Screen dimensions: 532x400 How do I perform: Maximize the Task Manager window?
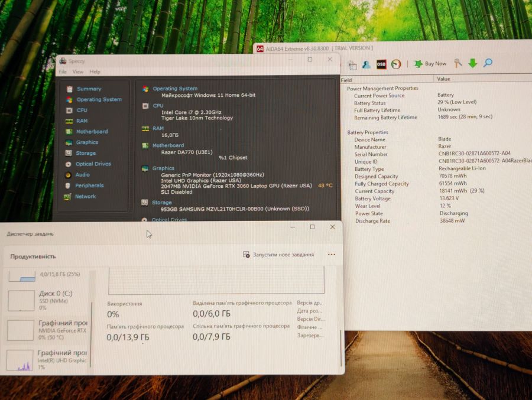point(313,227)
